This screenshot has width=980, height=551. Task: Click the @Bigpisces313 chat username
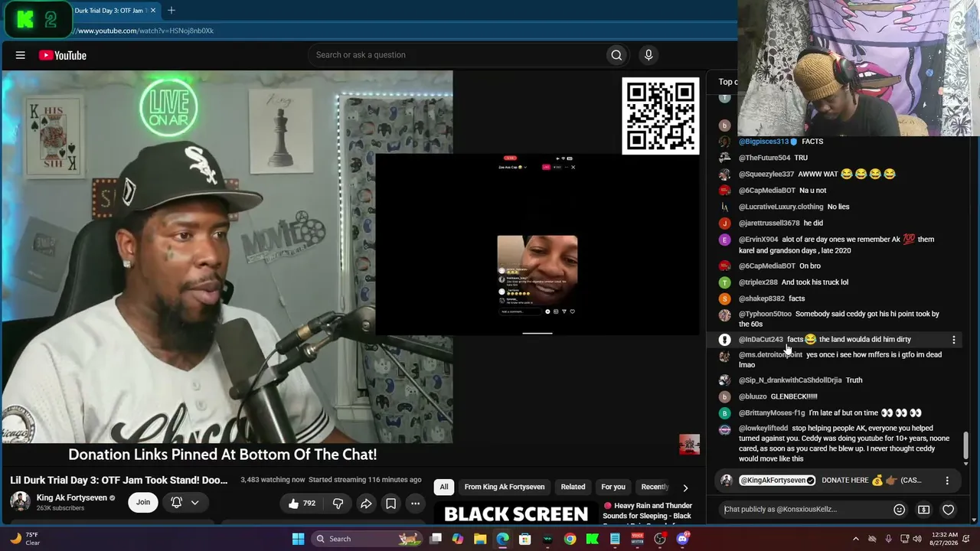tap(763, 142)
